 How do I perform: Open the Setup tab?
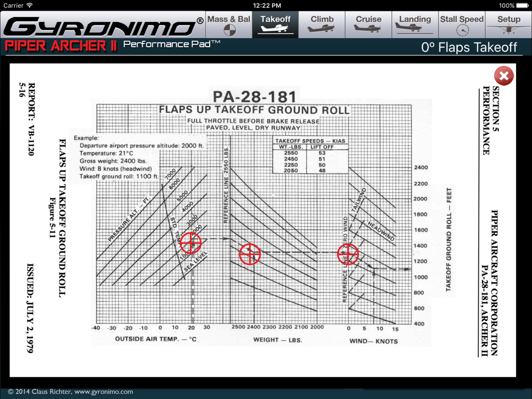pyautogui.click(x=509, y=25)
